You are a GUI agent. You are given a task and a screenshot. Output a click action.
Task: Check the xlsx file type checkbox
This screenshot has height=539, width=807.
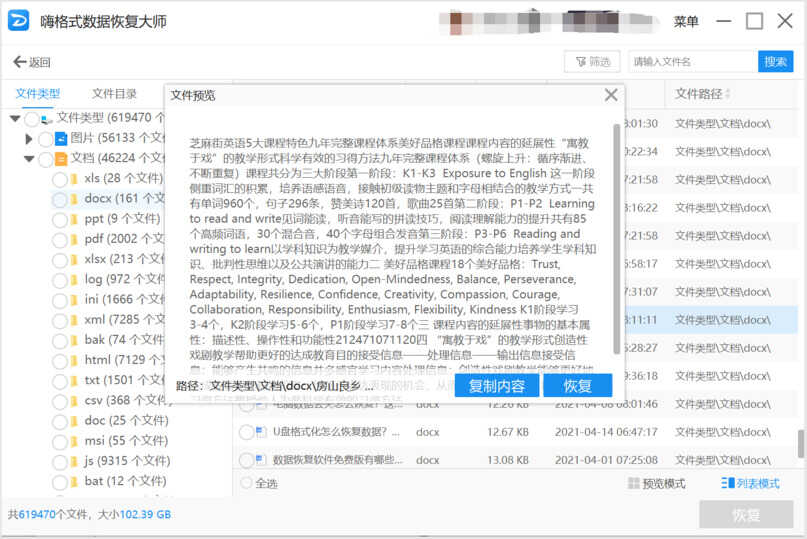coord(60,260)
